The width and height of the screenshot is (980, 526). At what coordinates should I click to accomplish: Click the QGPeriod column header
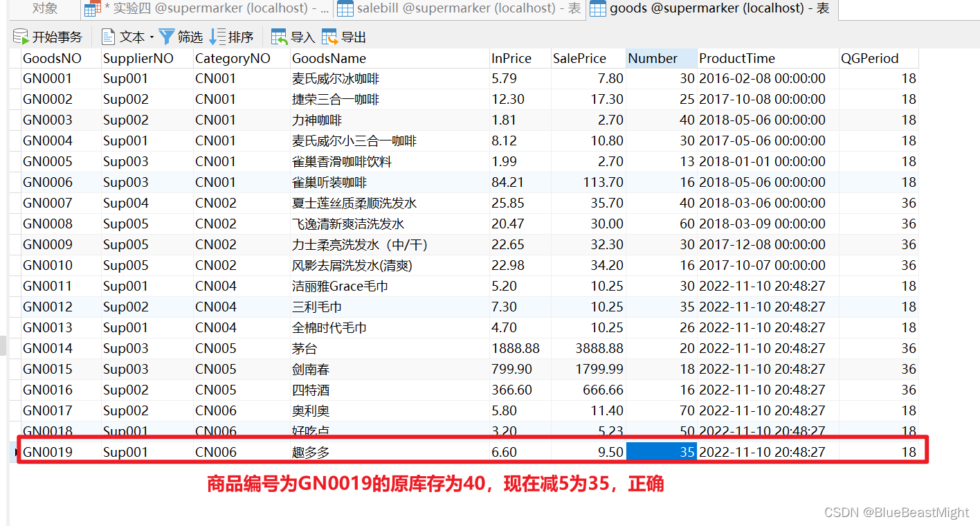pos(879,58)
